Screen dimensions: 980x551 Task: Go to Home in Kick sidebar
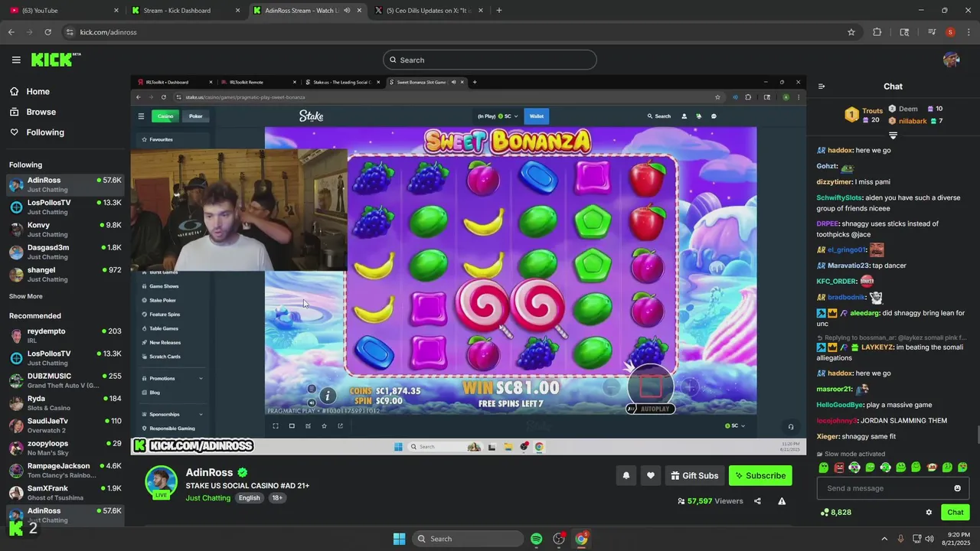[31, 92]
